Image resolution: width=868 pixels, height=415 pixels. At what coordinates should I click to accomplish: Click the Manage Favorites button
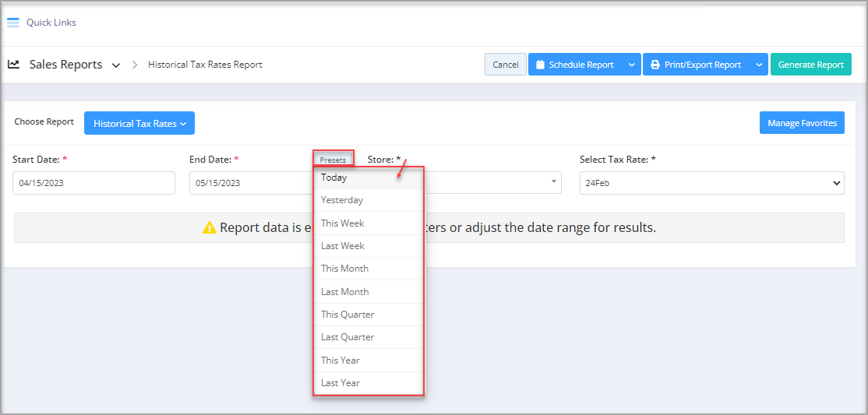click(802, 123)
